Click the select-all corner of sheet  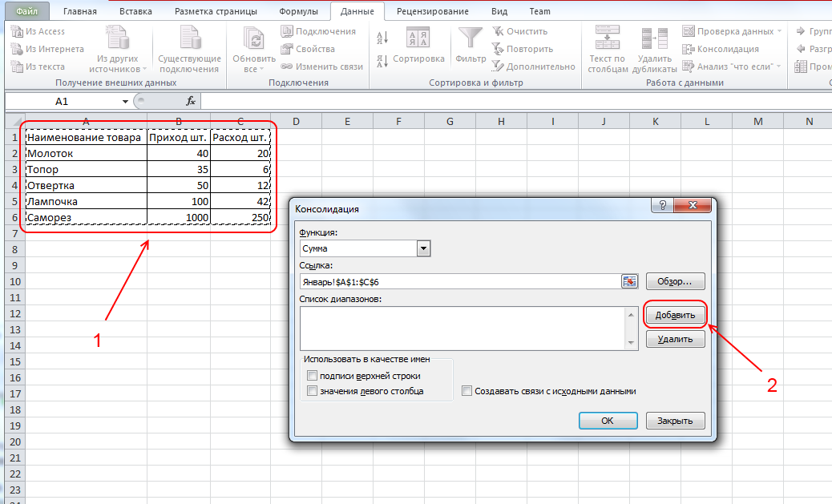15,122
